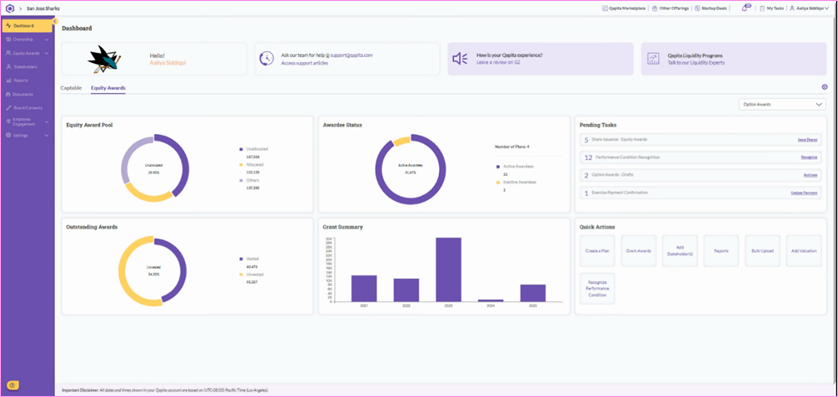Viewport: 838px width, 397px height.
Task: Open the Option Awards dropdown
Action: click(x=782, y=104)
